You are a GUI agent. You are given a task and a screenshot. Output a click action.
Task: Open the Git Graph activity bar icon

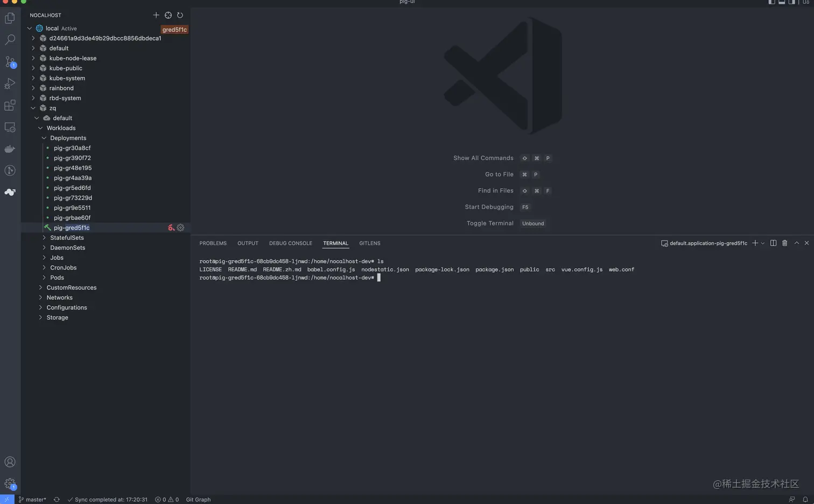(10, 171)
